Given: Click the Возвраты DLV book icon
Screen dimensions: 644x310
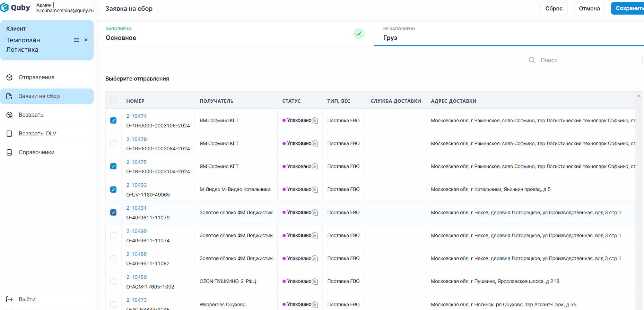Looking at the screenshot, I should (10, 134).
